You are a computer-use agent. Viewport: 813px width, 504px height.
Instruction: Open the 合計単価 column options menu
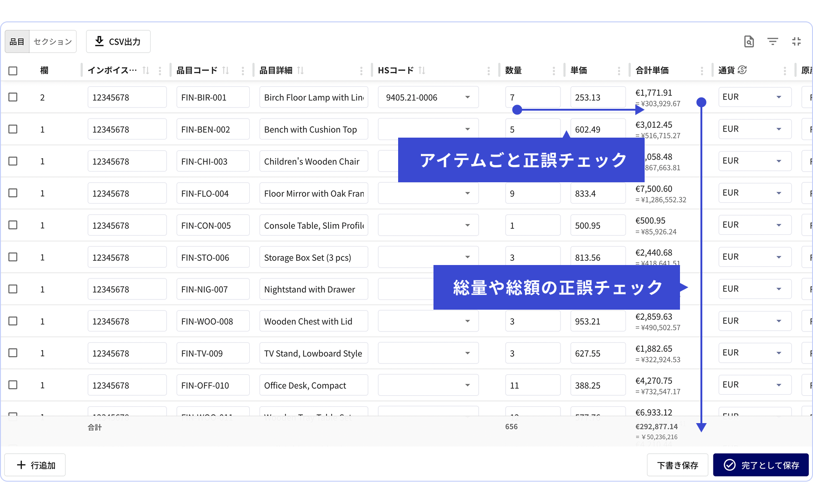click(x=702, y=70)
